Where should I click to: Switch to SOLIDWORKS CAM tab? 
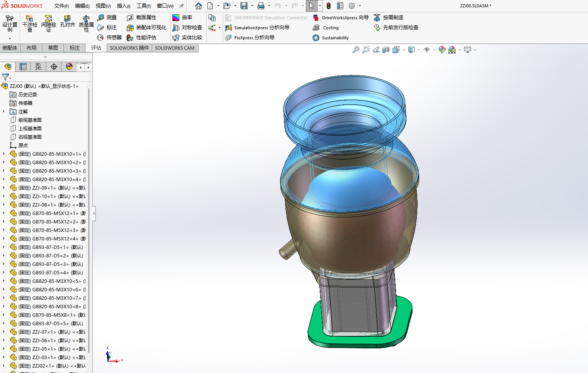click(175, 48)
